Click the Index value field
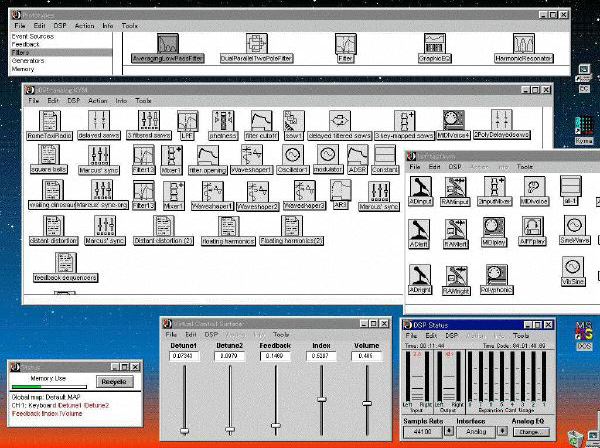The width and height of the screenshot is (600, 448). click(x=321, y=356)
